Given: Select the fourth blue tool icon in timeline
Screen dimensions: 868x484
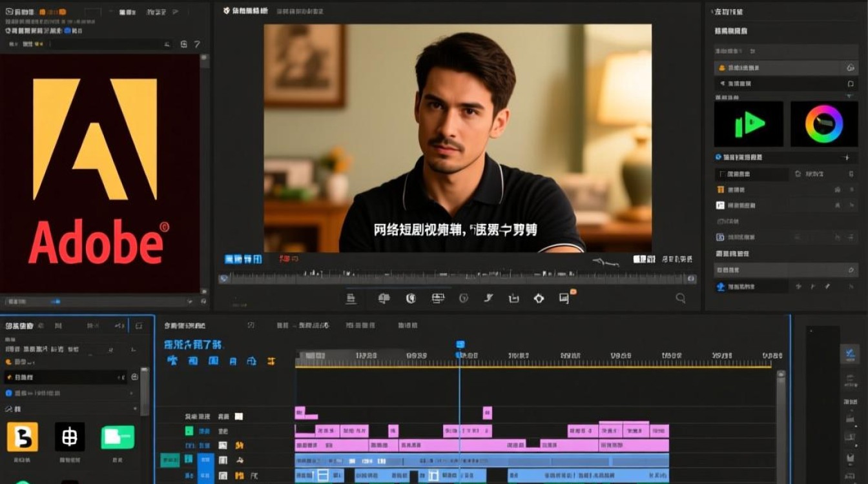Looking at the screenshot, I should point(232,361).
